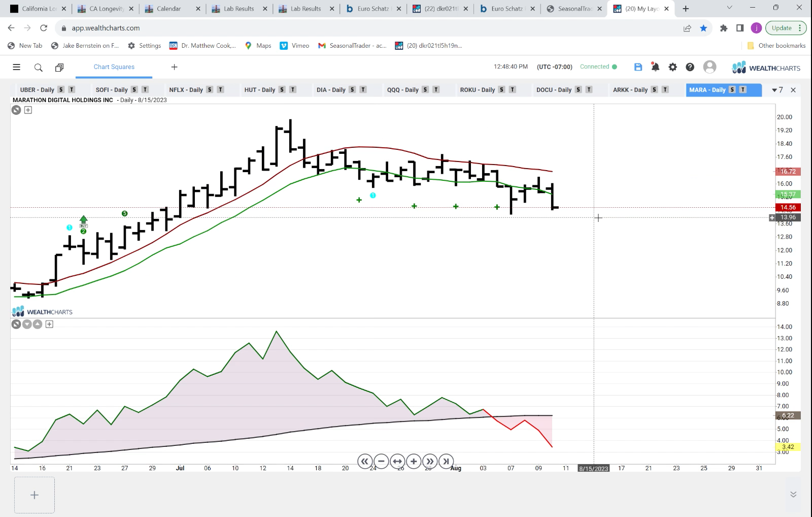Move indicator panel down arrow
812x517 pixels.
[27, 324]
